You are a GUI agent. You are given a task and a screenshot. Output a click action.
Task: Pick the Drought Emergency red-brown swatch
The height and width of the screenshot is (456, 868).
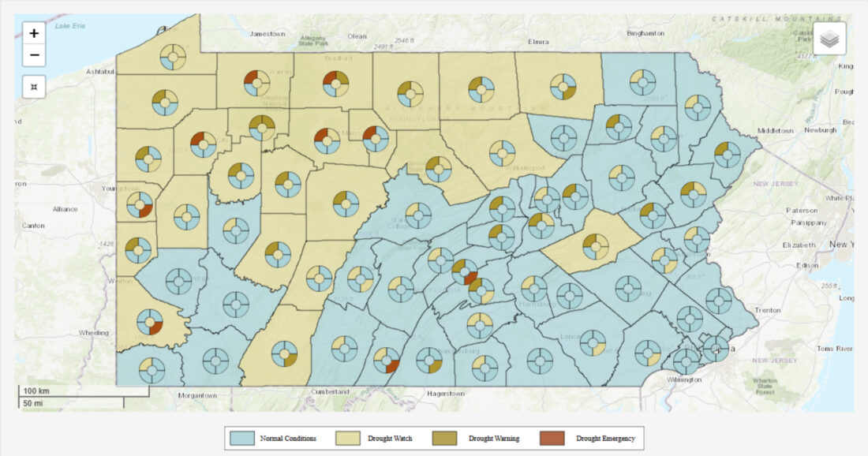click(552, 438)
